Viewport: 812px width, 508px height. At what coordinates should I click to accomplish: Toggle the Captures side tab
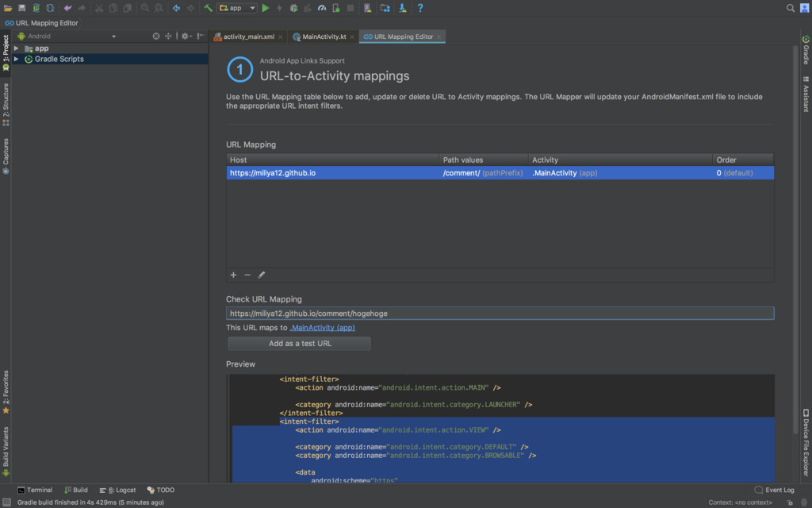[6, 156]
